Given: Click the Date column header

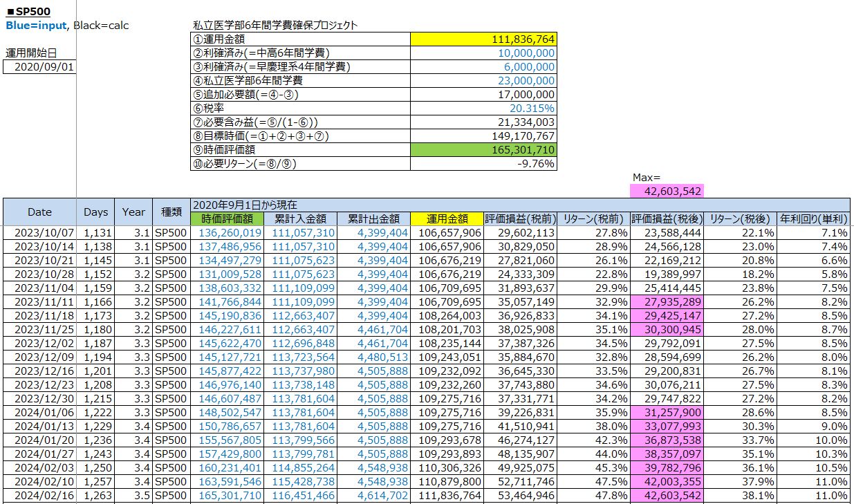Looking at the screenshot, I should [x=39, y=212].
